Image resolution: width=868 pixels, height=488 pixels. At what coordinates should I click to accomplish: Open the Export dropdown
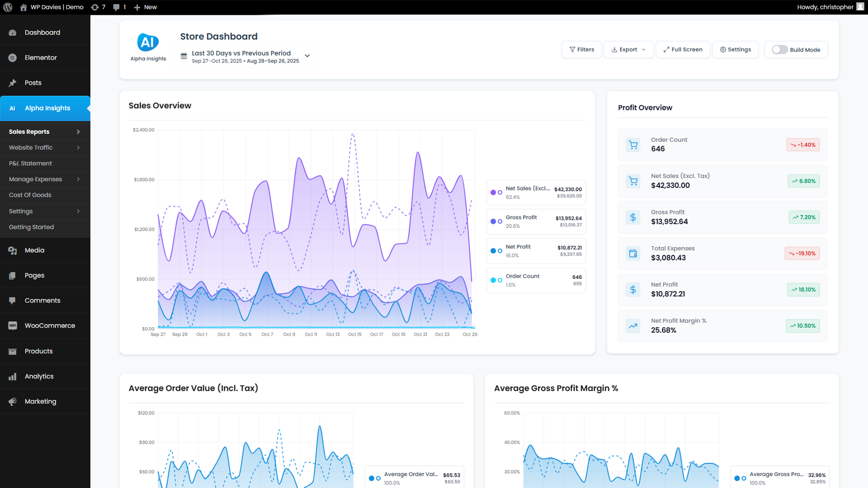click(x=628, y=50)
